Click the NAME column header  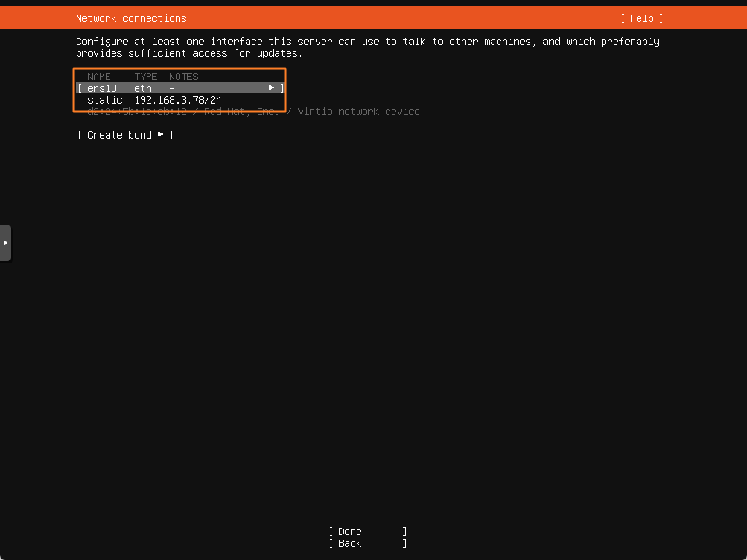[99, 77]
